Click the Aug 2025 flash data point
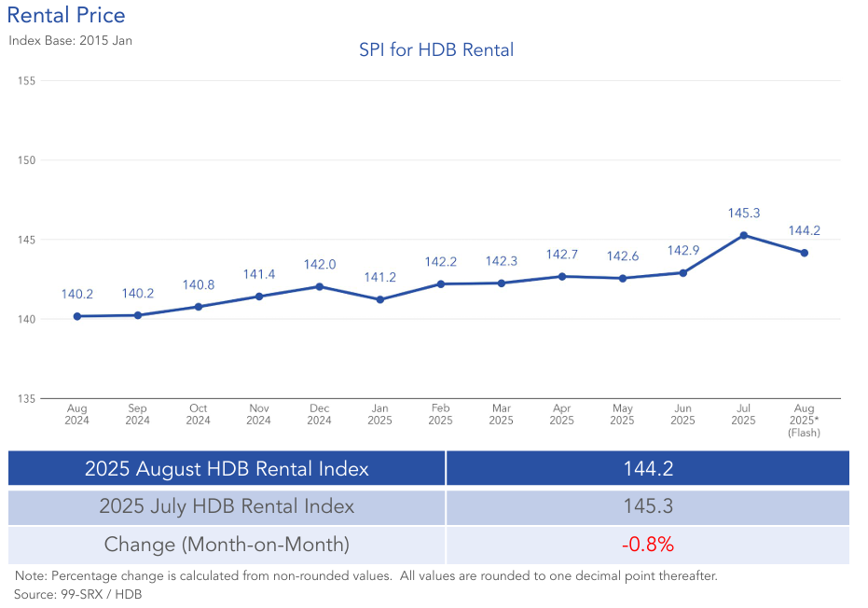This screenshot has height=608, width=868. click(804, 253)
